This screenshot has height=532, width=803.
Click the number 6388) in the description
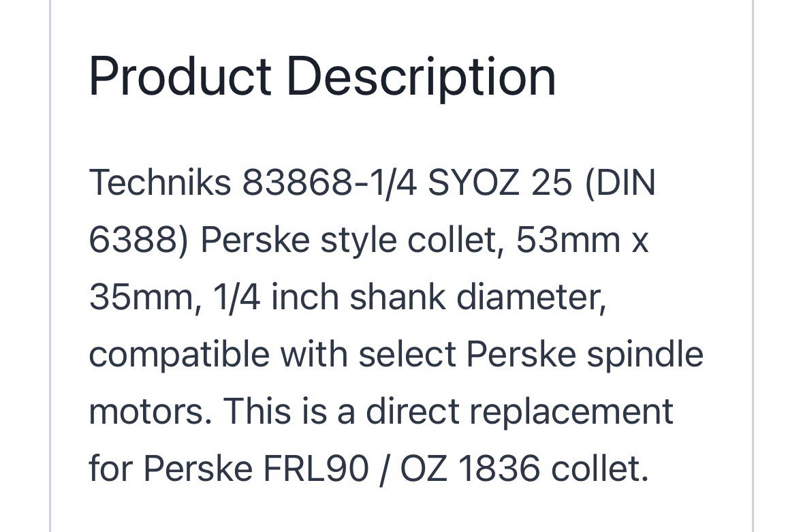[x=140, y=239]
